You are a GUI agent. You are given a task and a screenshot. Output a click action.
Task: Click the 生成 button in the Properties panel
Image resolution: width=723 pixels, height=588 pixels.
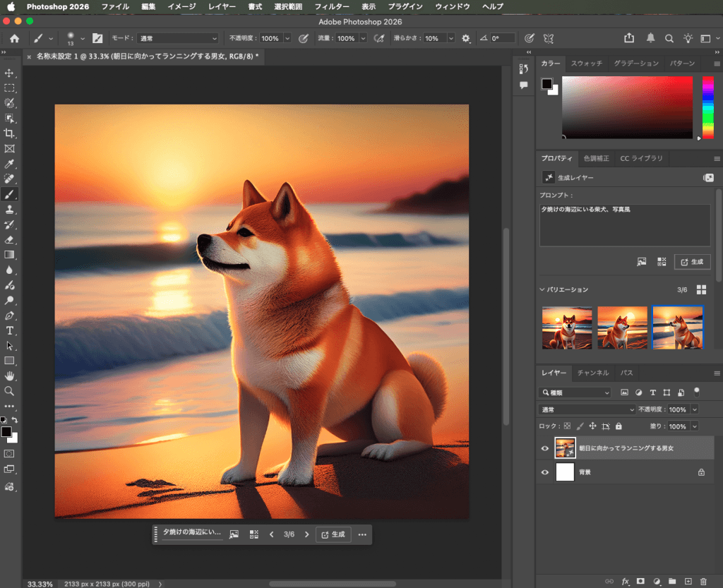692,262
